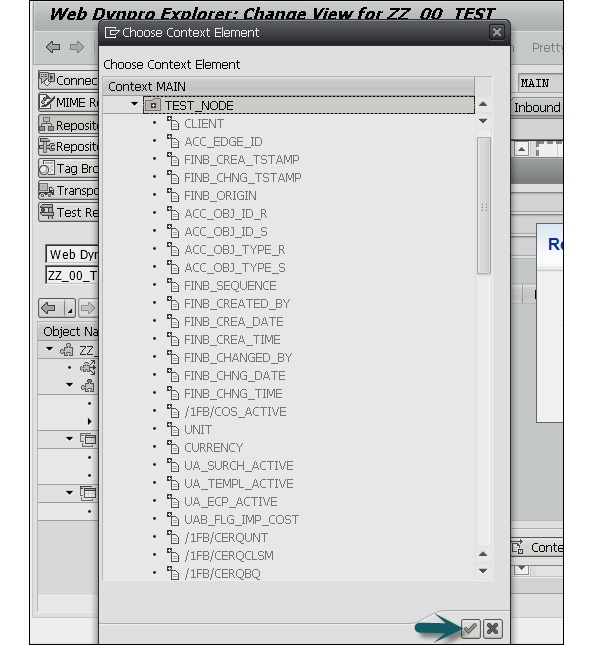This screenshot has height=645, width=600.
Task: Open the Transport Organizer button
Action: point(68,190)
